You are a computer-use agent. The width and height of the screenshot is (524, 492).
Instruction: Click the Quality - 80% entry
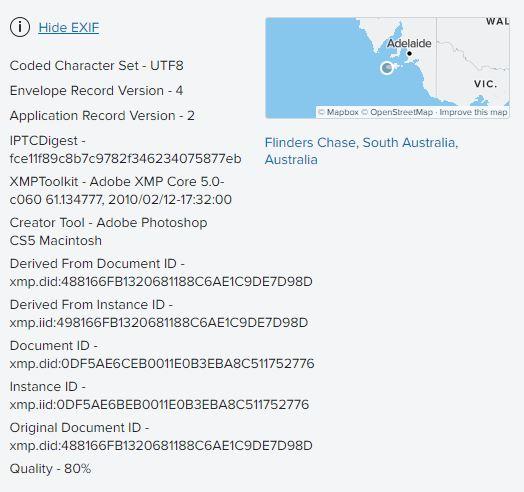click(x=50, y=469)
